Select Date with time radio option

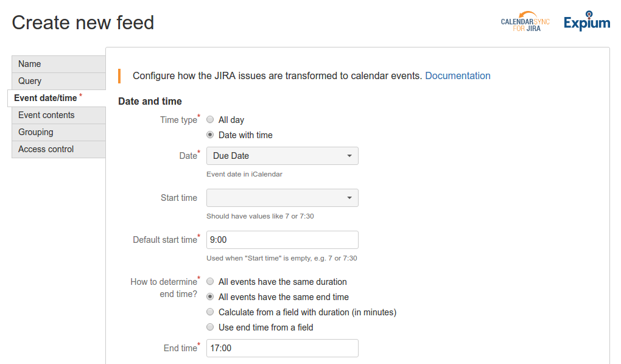tap(210, 135)
